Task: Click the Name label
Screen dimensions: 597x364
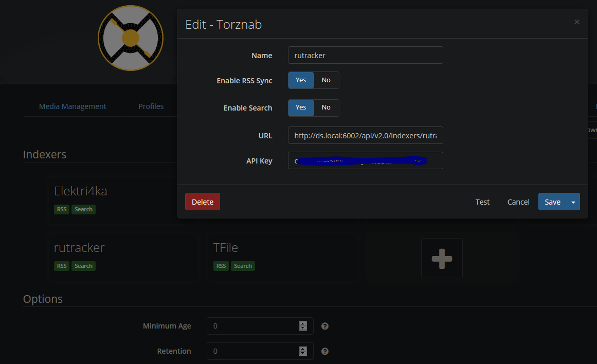Action: pyautogui.click(x=262, y=55)
